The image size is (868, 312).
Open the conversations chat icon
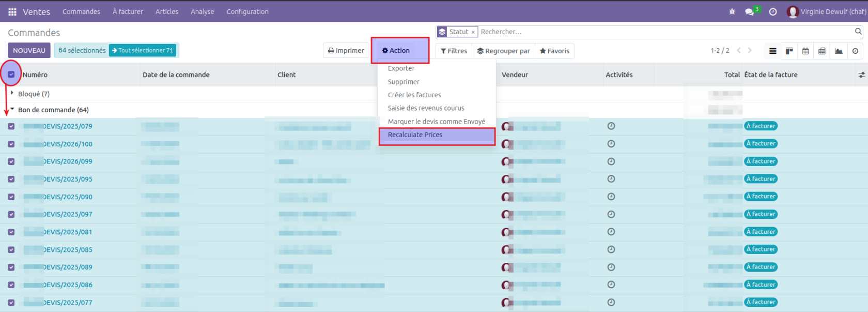tap(749, 11)
